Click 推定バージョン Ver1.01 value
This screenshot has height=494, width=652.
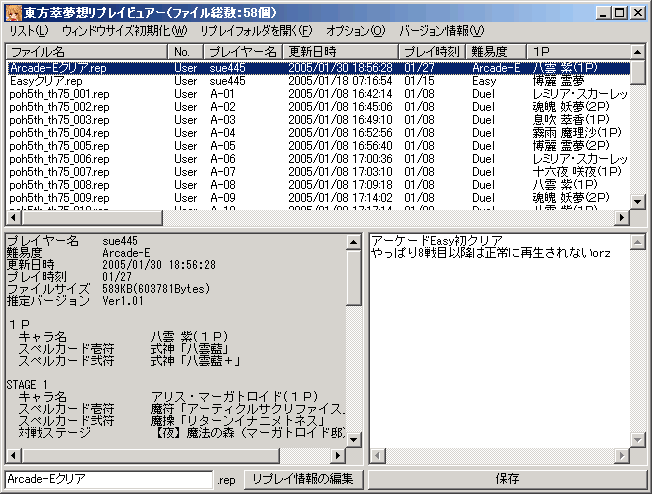pyautogui.click(x=123, y=301)
